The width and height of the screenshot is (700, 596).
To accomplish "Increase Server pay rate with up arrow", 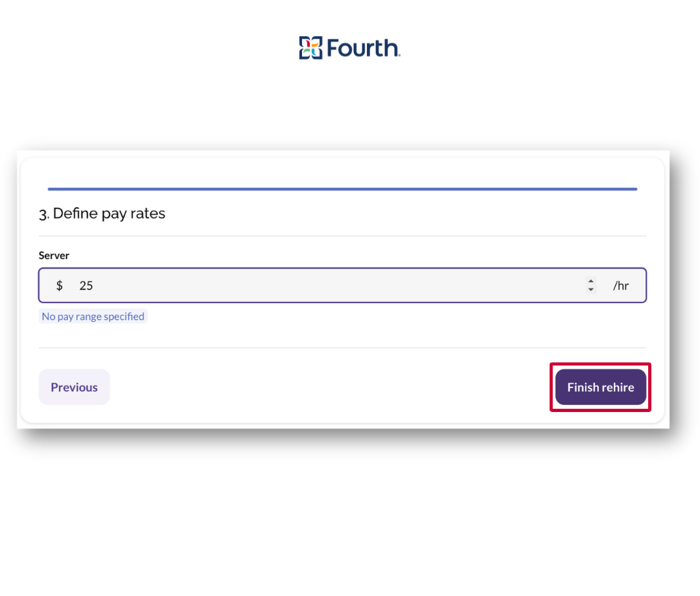I will coord(590,282).
